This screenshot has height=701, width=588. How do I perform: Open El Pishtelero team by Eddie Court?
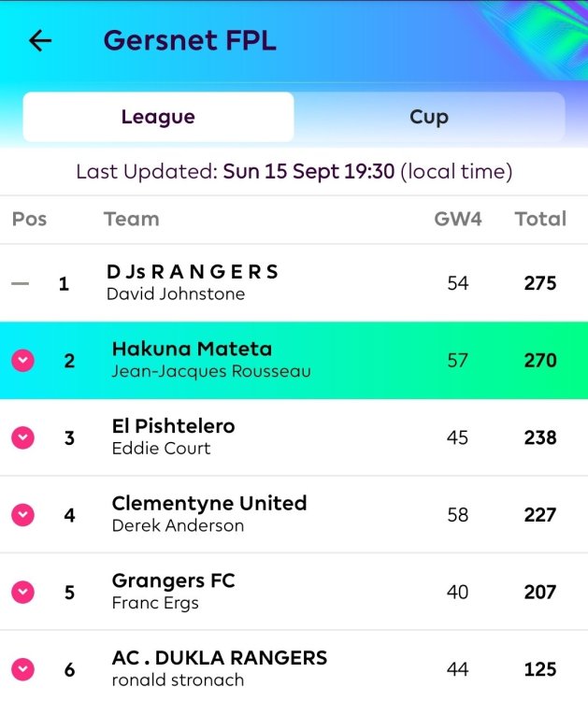294,437
